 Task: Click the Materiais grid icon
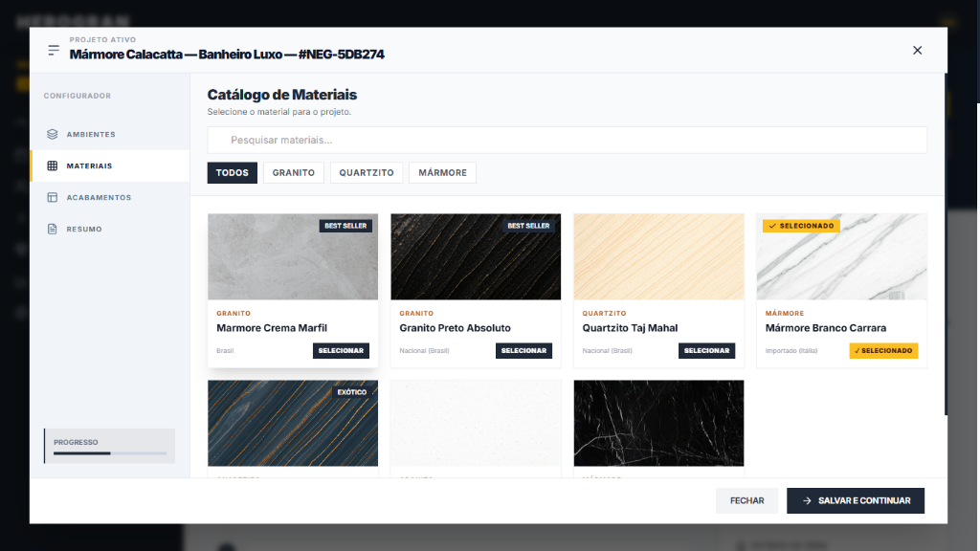[x=53, y=165]
